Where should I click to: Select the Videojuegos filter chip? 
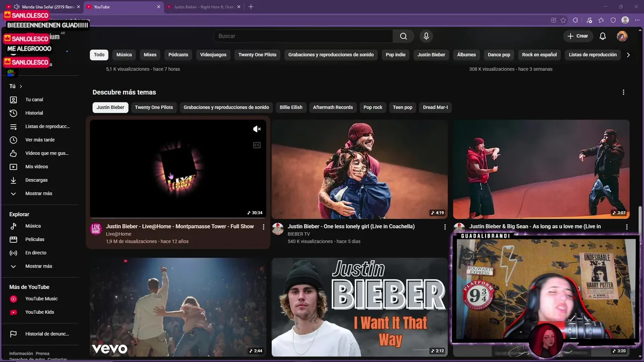tap(213, 55)
